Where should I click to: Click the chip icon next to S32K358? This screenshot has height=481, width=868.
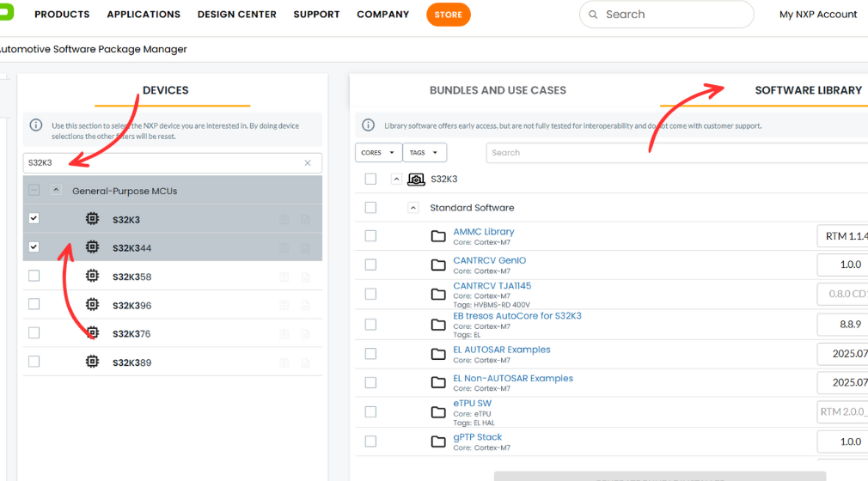[x=93, y=276]
